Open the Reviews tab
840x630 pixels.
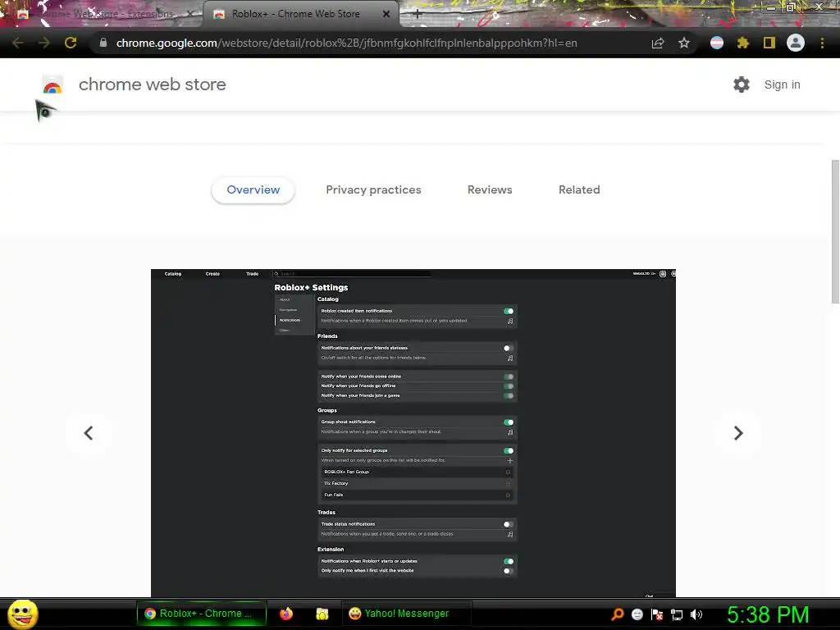(490, 189)
